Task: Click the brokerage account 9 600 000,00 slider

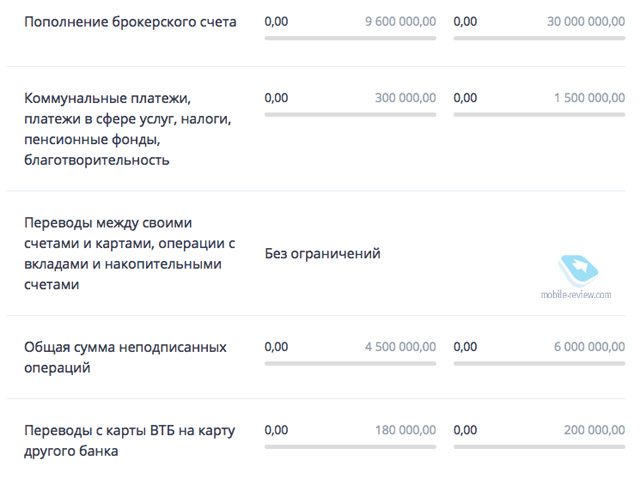Action: coord(350,40)
